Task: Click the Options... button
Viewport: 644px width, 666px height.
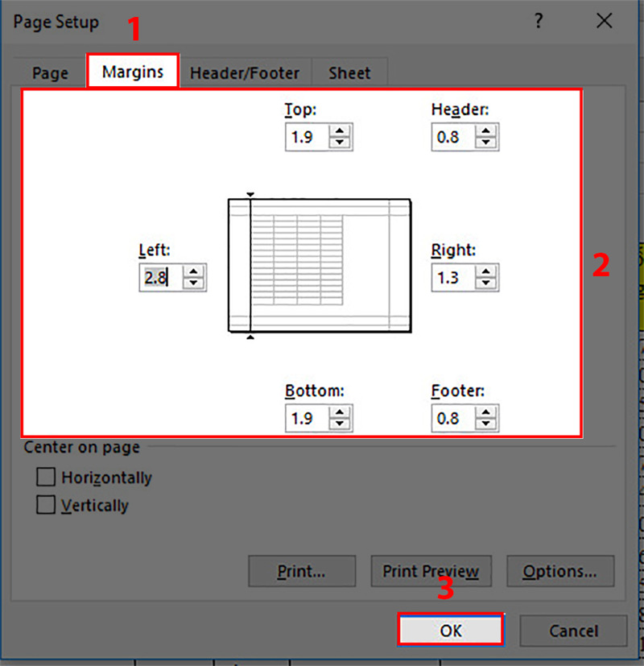Action: [559, 572]
